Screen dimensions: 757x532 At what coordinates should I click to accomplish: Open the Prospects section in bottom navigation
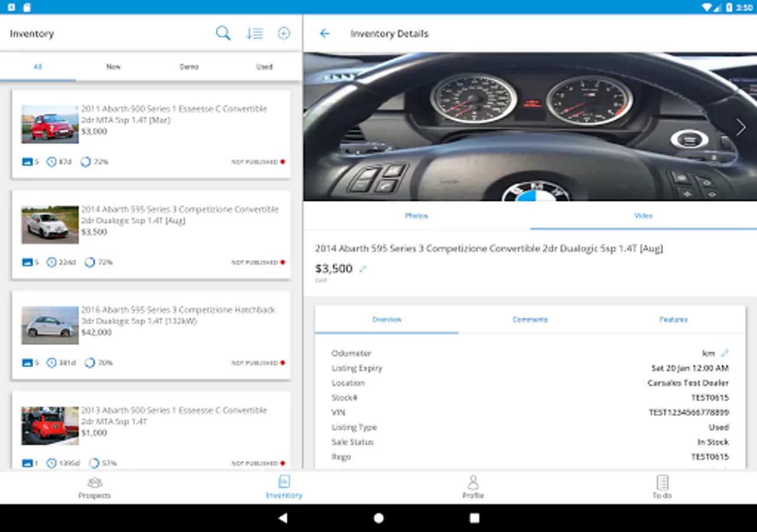click(95, 488)
